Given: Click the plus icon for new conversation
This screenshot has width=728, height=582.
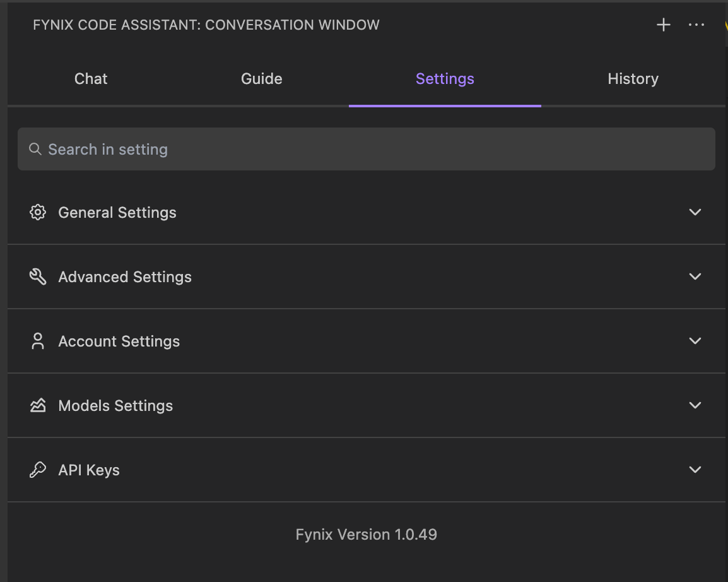Looking at the screenshot, I should [x=664, y=25].
